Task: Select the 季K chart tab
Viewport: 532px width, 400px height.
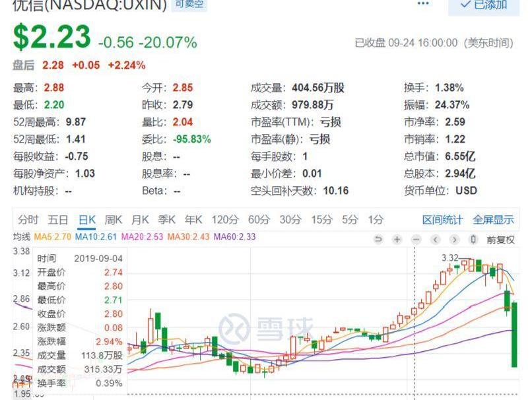Action: 166,220
